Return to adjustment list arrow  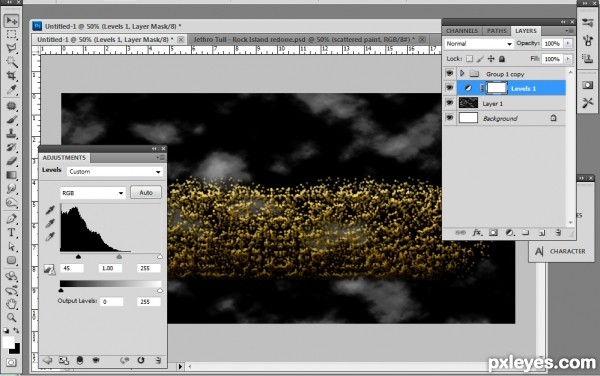pos(47,360)
